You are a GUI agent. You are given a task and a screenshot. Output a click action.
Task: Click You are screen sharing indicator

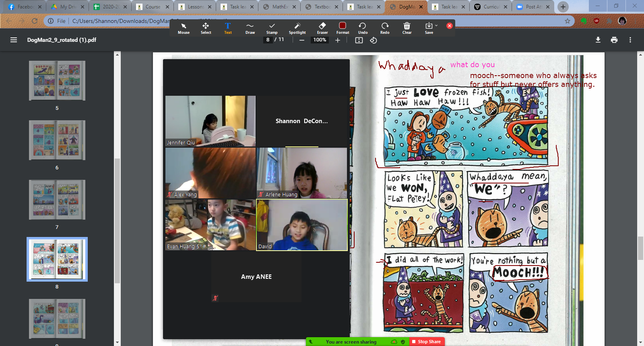pos(351,342)
